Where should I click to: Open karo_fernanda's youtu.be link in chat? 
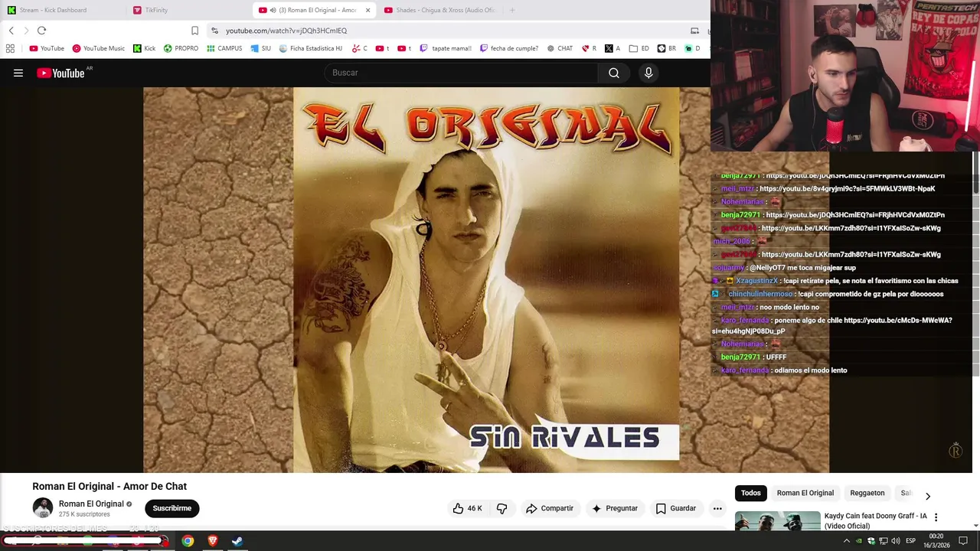click(832, 326)
